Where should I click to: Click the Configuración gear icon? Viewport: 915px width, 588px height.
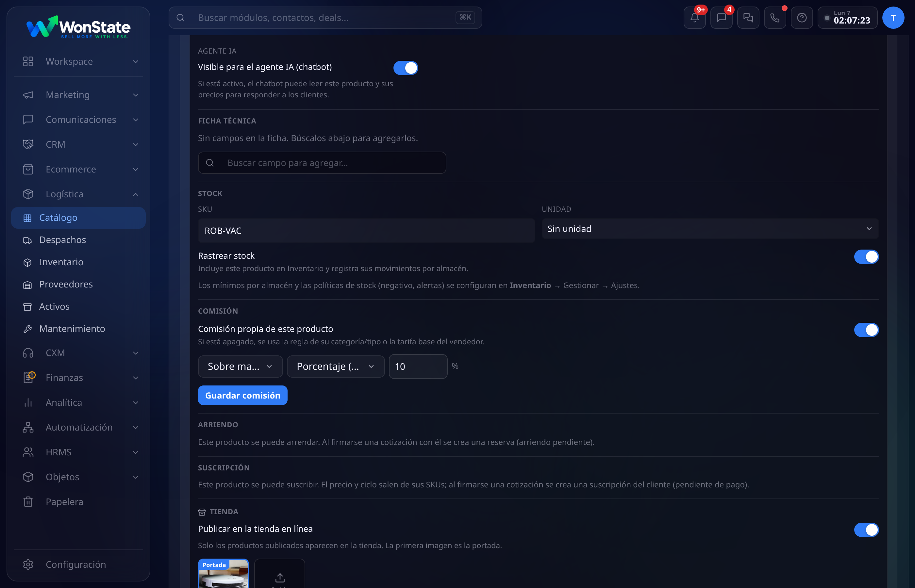coord(28,564)
